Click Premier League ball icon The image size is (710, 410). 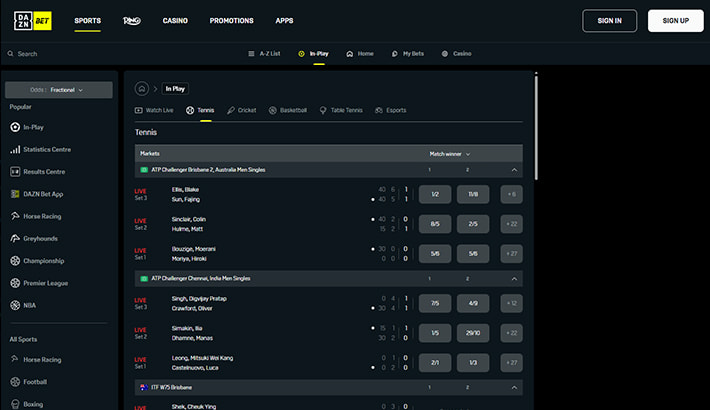coord(15,283)
